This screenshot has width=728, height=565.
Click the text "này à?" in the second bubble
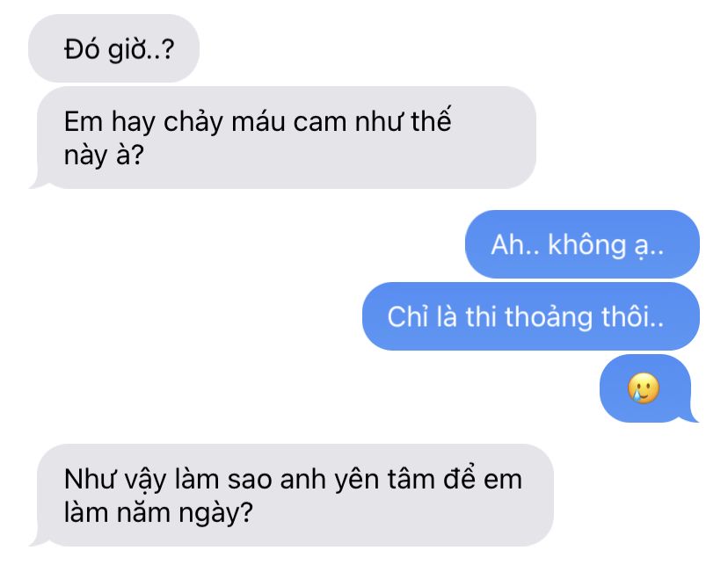point(104,155)
